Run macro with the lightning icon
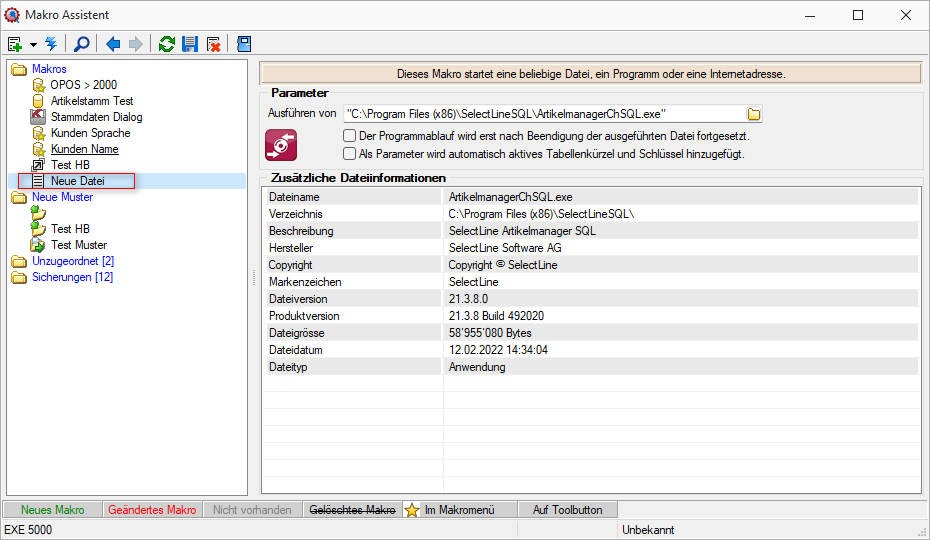 [x=52, y=44]
